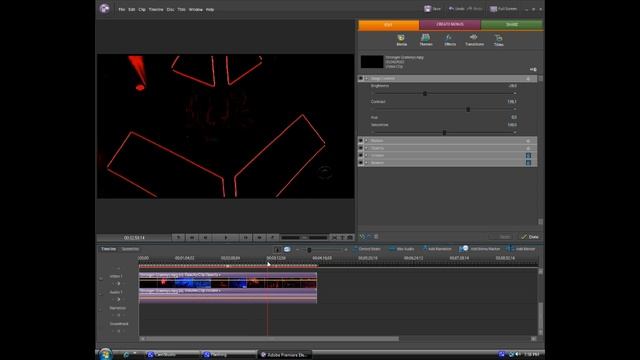Reset Image Control effect via its right icon
The image size is (640, 360).
click(528, 78)
